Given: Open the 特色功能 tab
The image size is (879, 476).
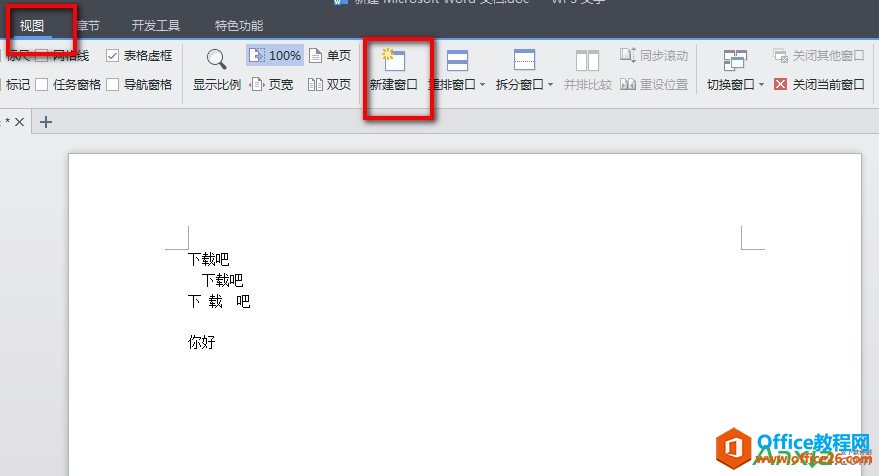Looking at the screenshot, I should (239, 26).
